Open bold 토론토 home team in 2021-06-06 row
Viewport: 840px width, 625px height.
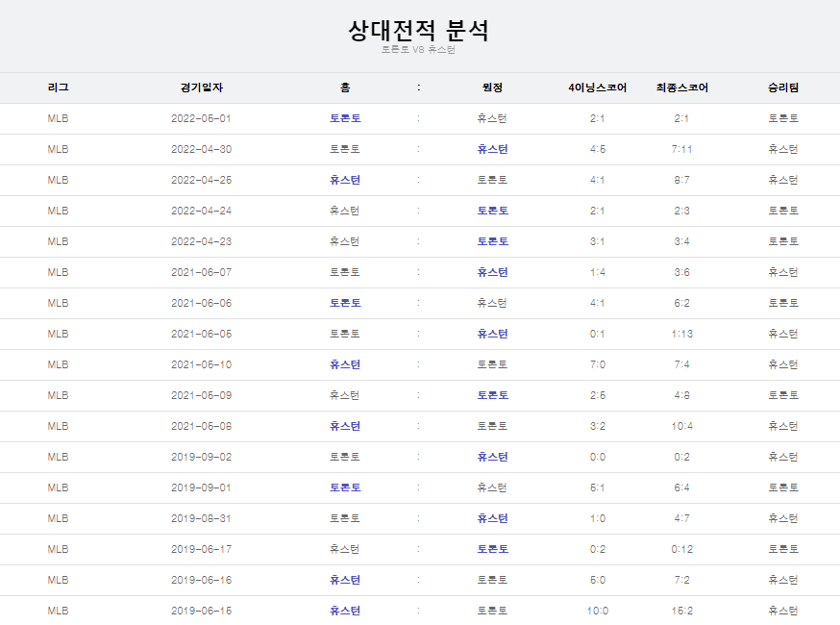click(x=345, y=304)
